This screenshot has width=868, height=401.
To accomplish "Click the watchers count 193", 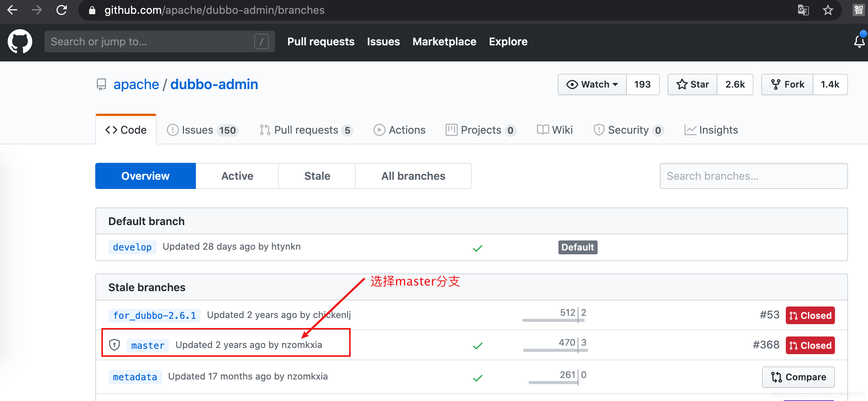I will [643, 85].
